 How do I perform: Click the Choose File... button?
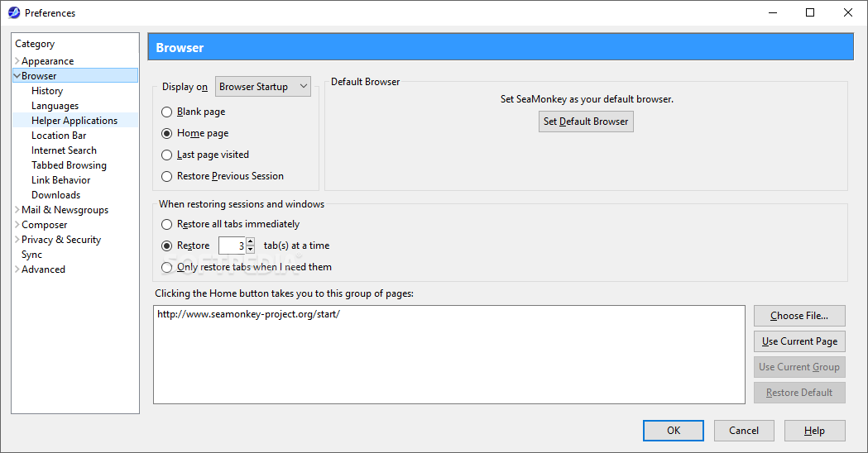click(799, 316)
